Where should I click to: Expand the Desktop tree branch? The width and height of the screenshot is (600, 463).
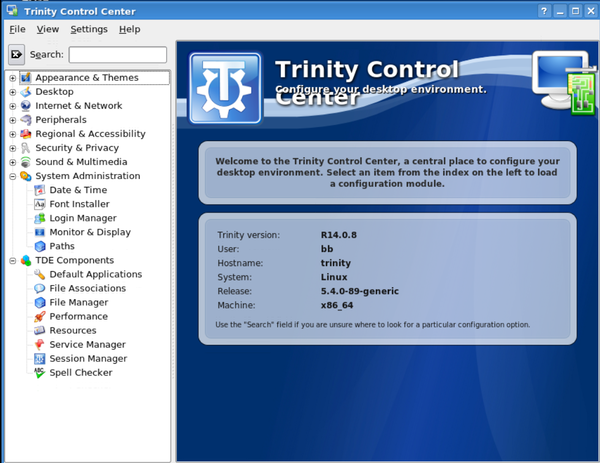(x=13, y=92)
